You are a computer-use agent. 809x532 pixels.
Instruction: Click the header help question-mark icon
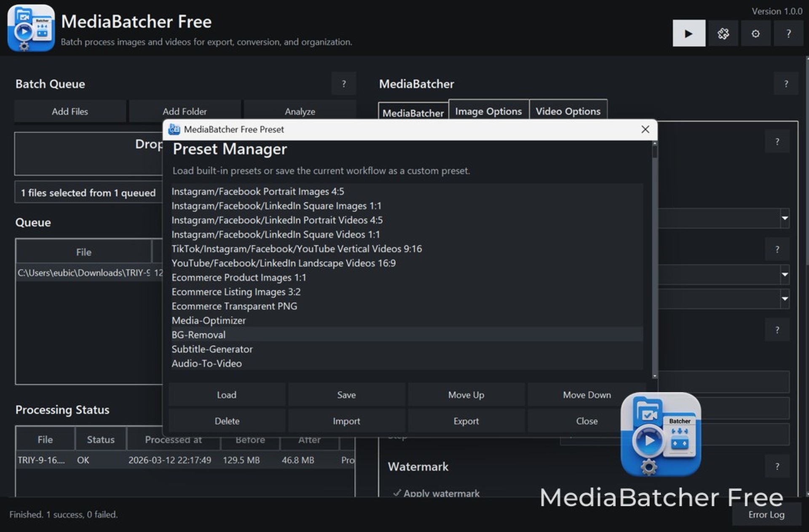[788, 34]
